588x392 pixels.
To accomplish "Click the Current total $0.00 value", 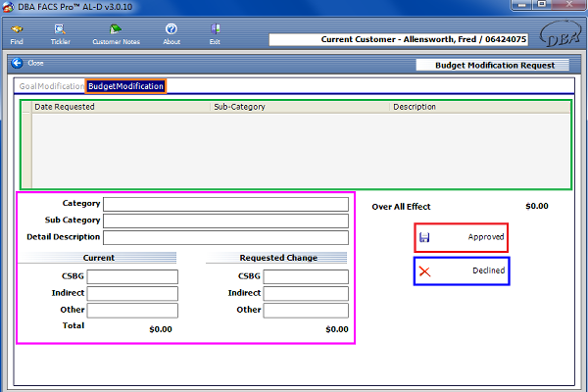I will [x=161, y=329].
